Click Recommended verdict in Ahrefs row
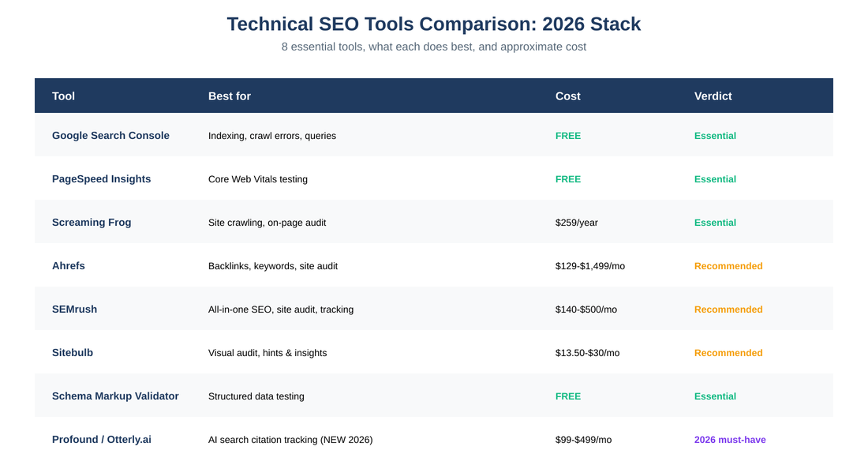868x469 pixels. click(728, 266)
